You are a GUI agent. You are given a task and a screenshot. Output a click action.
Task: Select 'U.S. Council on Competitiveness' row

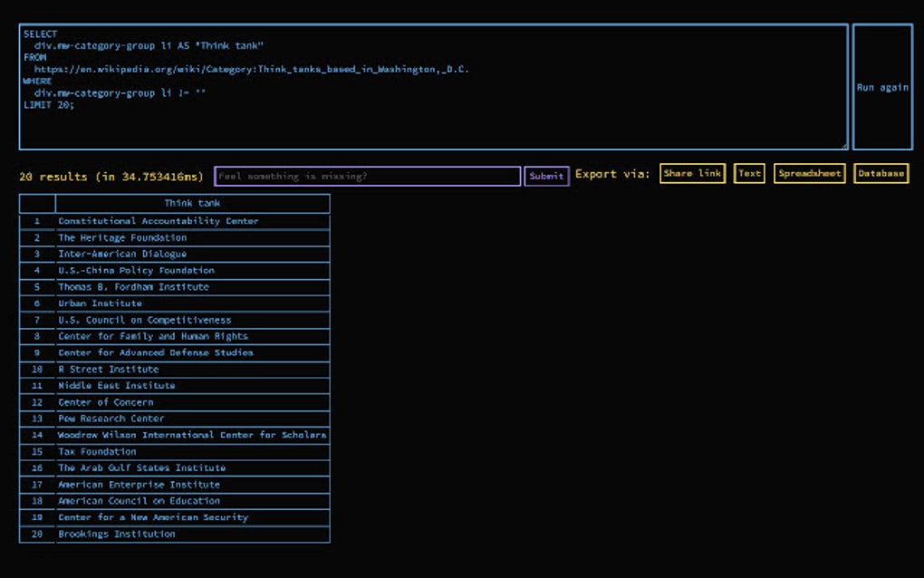tap(175, 320)
